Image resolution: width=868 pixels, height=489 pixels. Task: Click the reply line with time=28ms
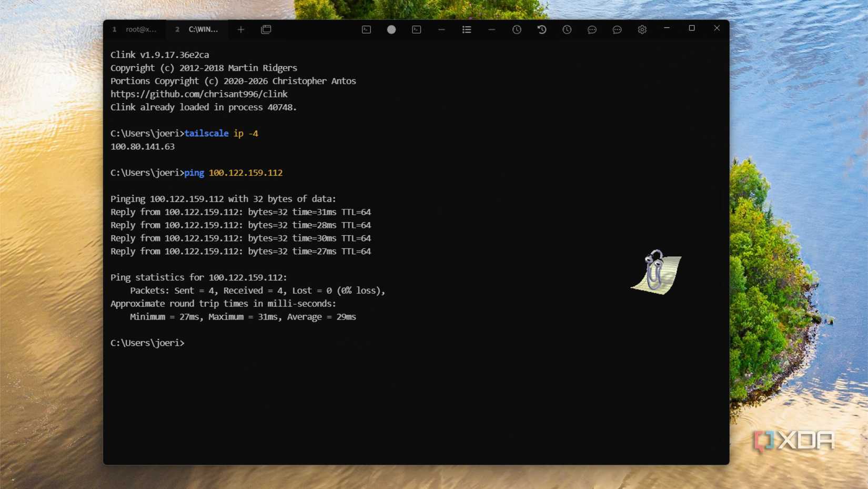coord(240,225)
